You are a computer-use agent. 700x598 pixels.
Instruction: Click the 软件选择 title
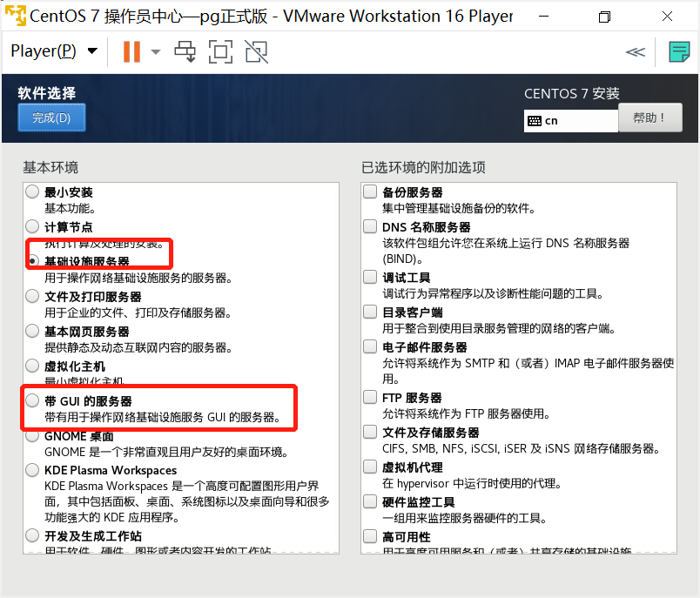pyautogui.click(x=47, y=93)
